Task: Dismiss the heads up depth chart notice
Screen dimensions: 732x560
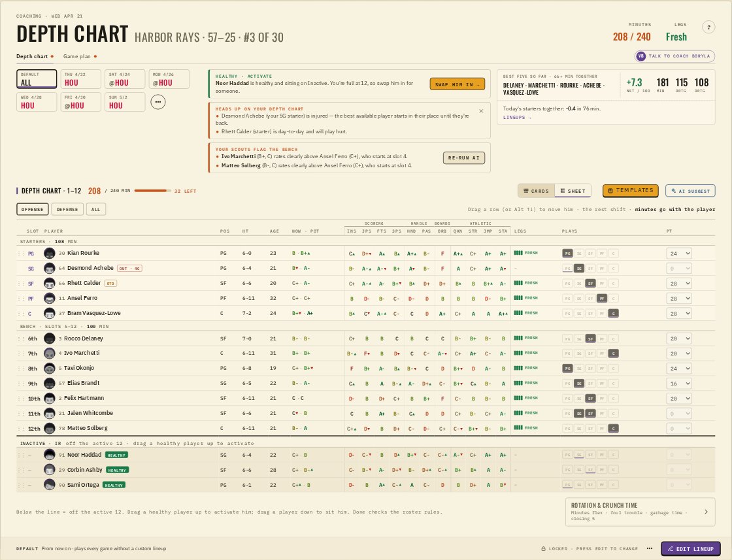Action: coord(481,111)
